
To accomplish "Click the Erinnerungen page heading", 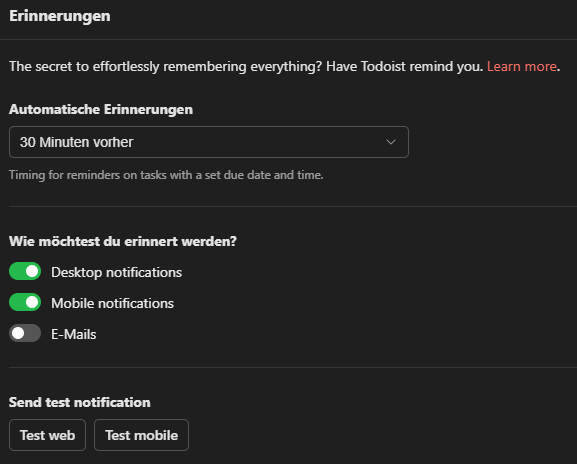I will click(x=60, y=16).
